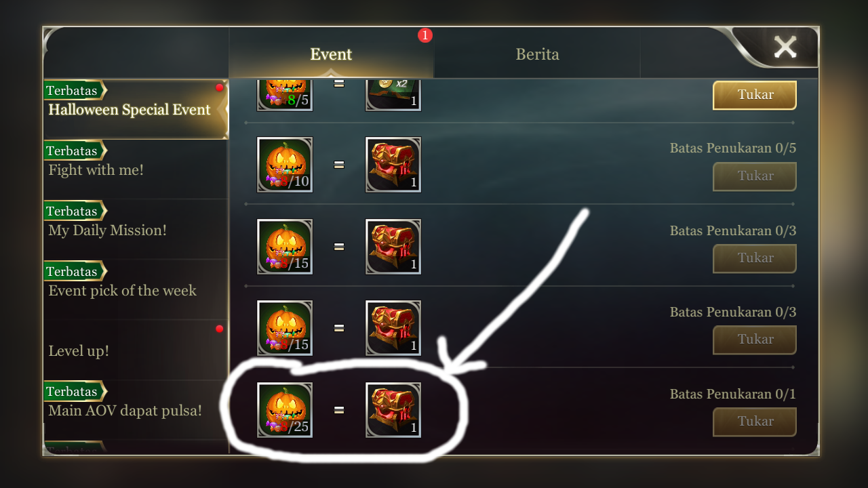Screen dimensions: 868x488
Task: Select the Level up! event entry
Action: 136,350
